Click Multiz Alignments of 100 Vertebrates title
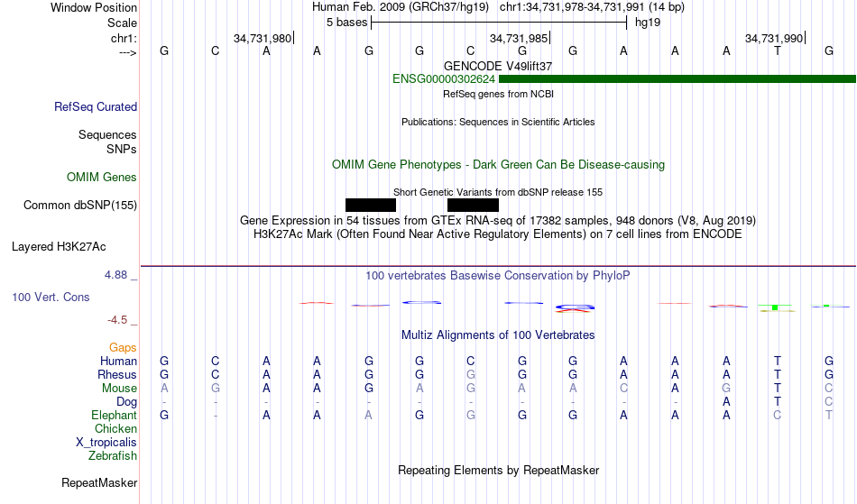857x504 pixels. coord(498,335)
